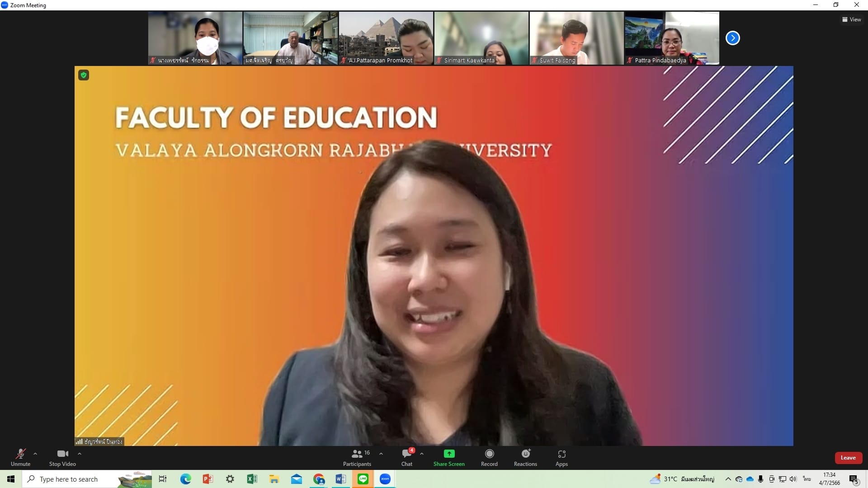
Task: Click the Windows search box
Action: pyautogui.click(x=69, y=479)
